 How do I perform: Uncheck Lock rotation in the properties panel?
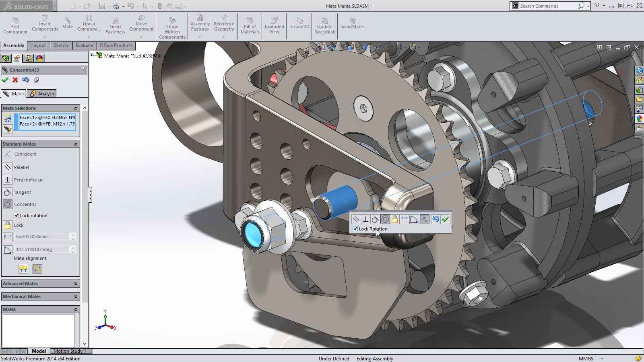click(16, 215)
